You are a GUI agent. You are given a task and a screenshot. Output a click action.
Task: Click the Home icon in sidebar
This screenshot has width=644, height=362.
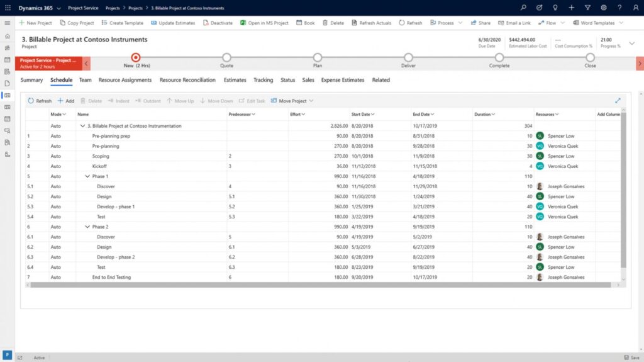8,37
